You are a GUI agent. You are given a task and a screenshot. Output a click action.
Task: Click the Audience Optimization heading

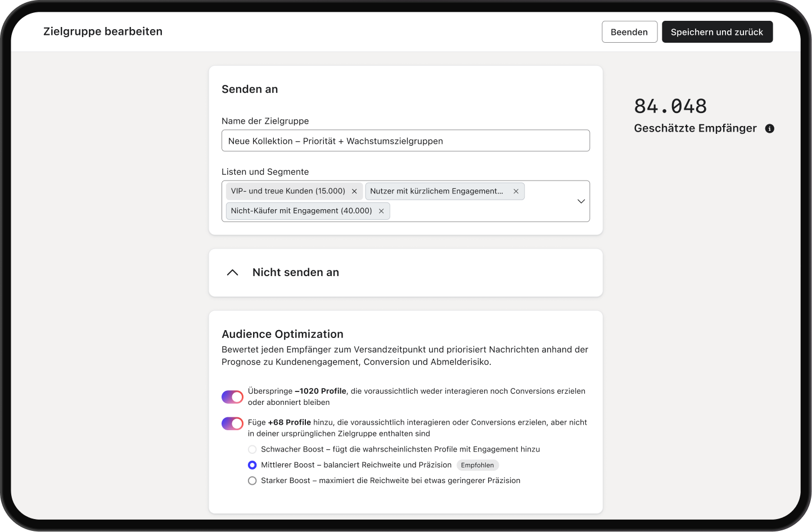282,334
